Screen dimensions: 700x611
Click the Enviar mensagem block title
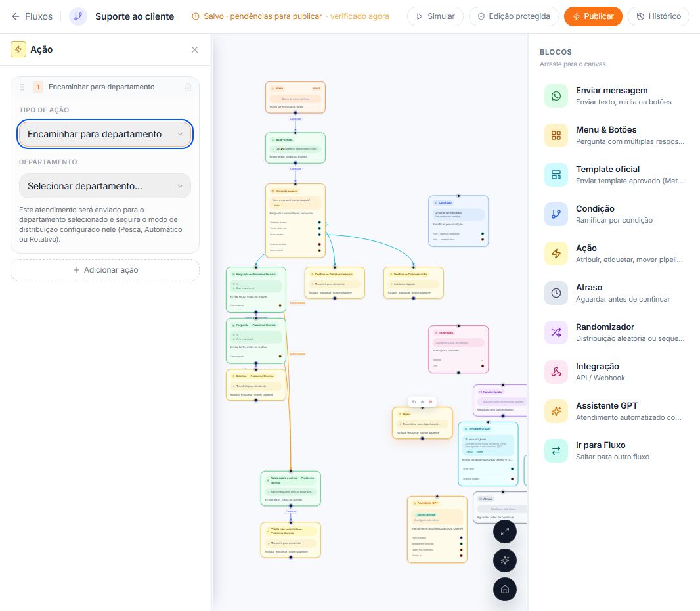pos(611,90)
